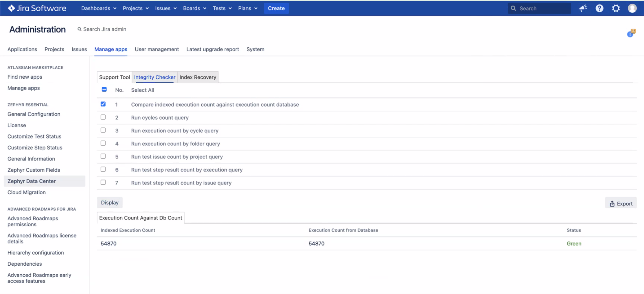Uncheck the compare indexed execution count checkbox
644x294 pixels.
(103, 104)
